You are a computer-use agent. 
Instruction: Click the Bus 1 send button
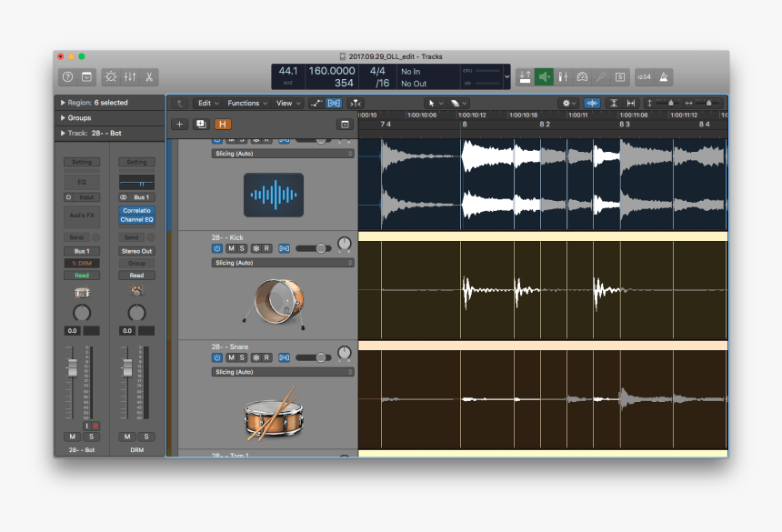[x=81, y=250]
